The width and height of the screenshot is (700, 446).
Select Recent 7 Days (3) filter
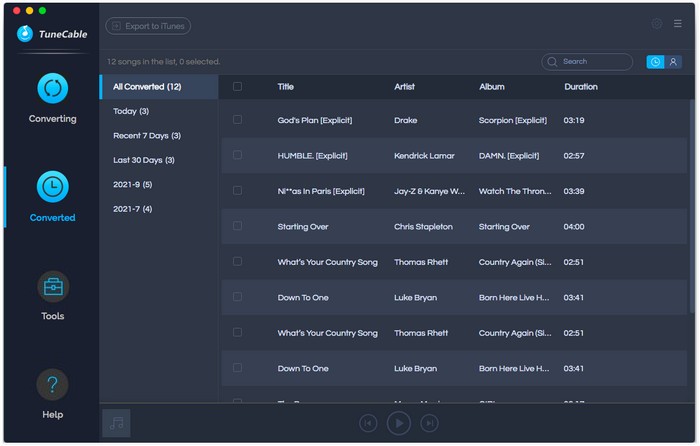pos(147,136)
